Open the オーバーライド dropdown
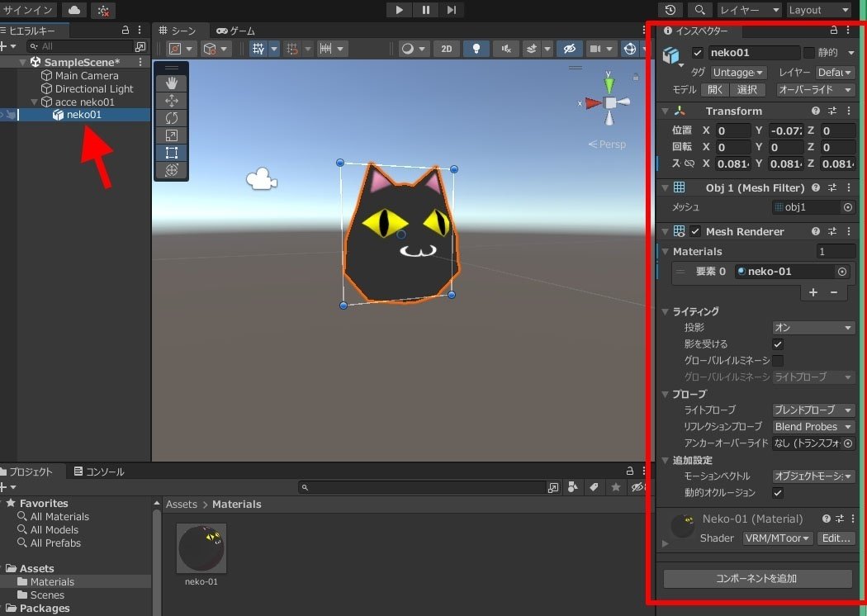 click(816, 89)
